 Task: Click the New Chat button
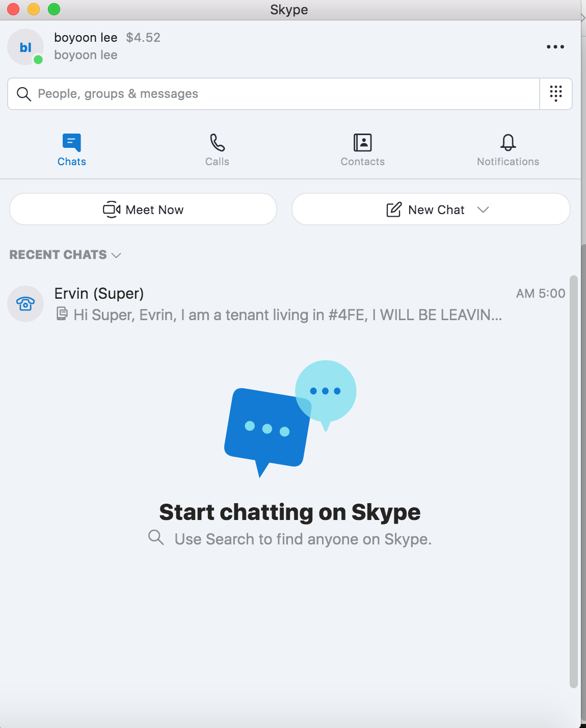431,210
